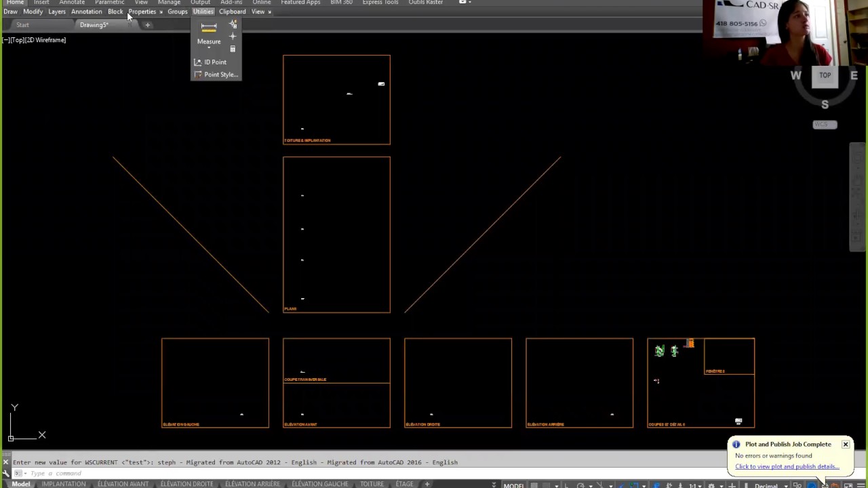Click the Quick Select icon in Utilities
The height and width of the screenshot is (488, 868).
pyautogui.click(x=233, y=25)
